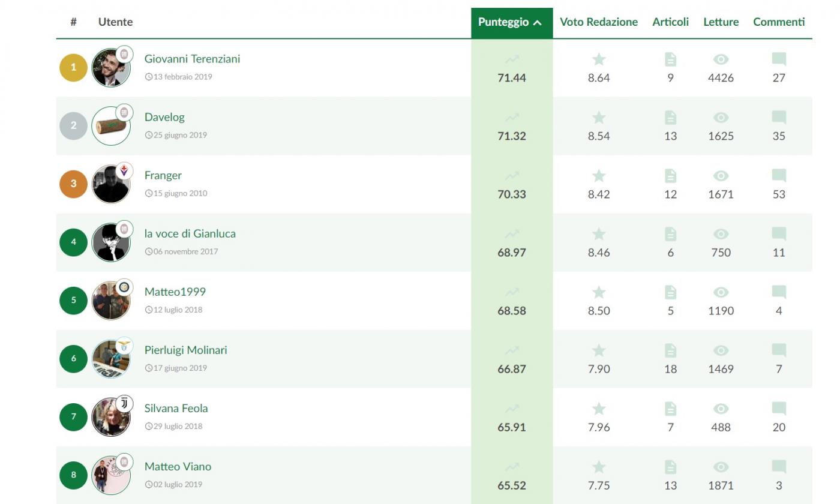Open Davelog's profile link
The image size is (840, 504).
coord(164,117)
